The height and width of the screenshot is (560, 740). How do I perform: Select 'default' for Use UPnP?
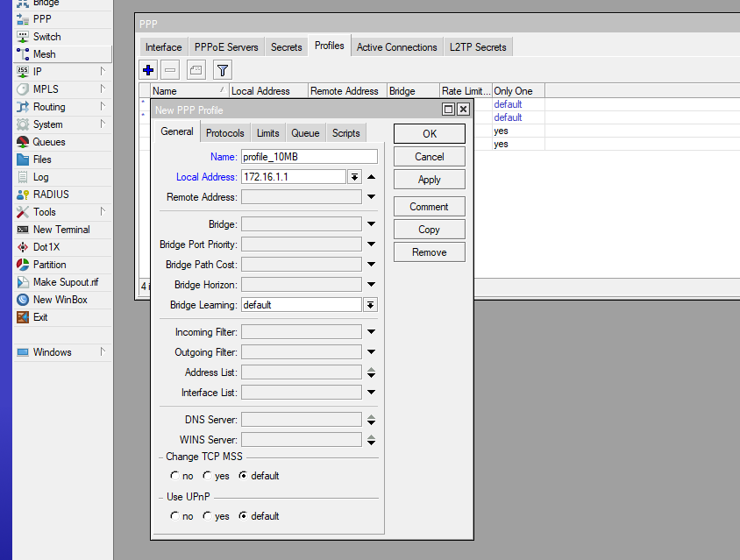coord(243,515)
